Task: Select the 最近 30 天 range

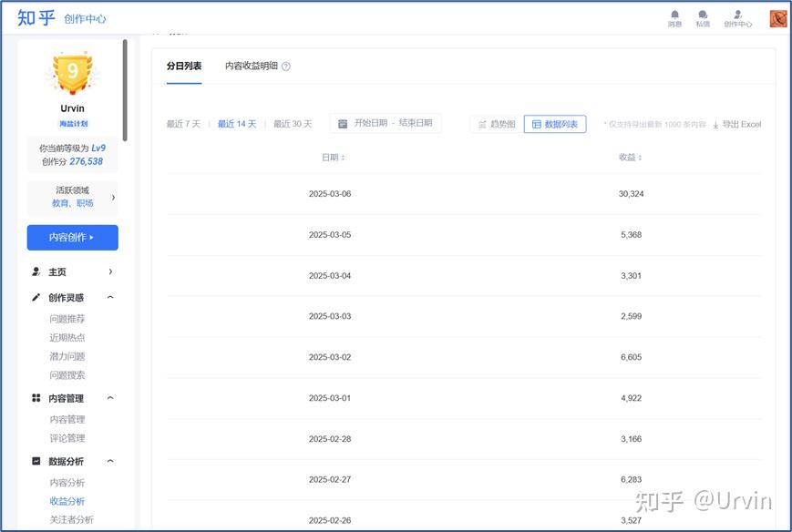Action: 293,124
